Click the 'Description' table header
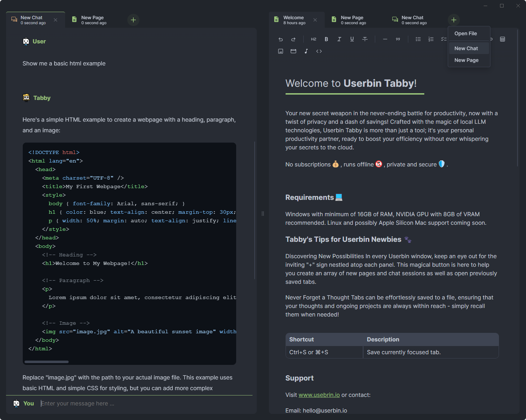526x420 pixels. 431,339
